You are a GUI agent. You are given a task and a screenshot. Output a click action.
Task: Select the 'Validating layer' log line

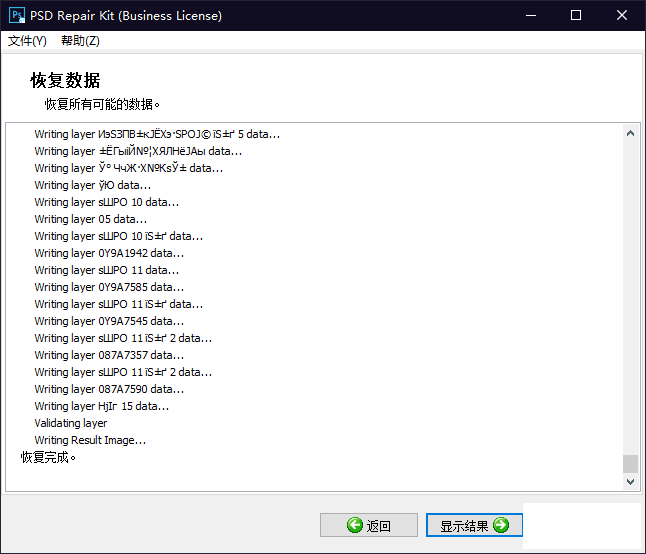[71, 423]
